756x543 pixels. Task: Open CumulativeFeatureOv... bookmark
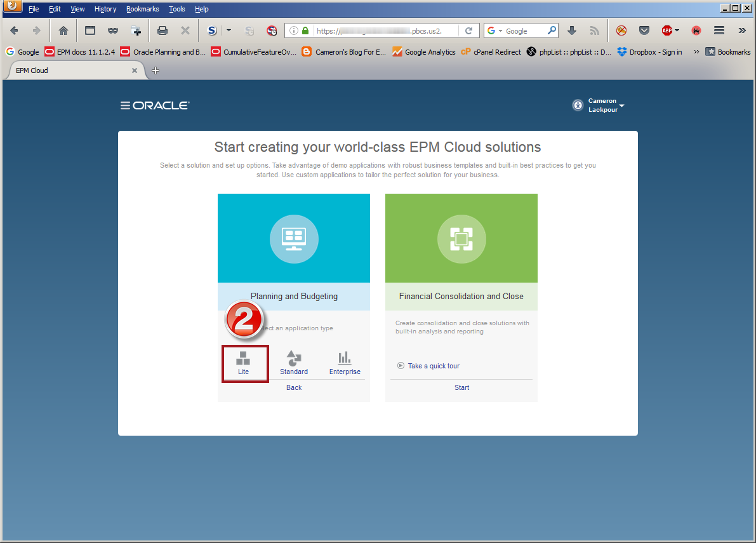pyautogui.click(x=254, y=51)
